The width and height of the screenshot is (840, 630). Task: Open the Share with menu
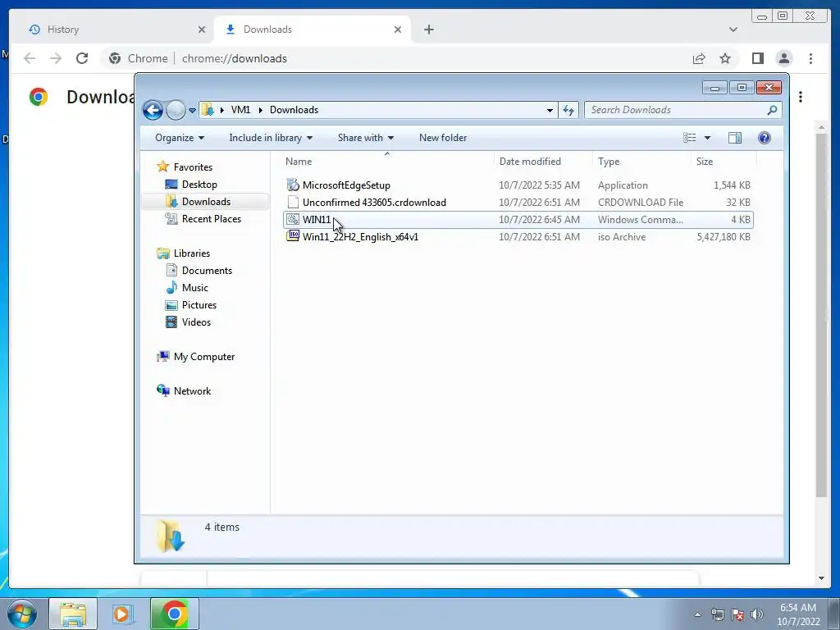tap(366, 138)
